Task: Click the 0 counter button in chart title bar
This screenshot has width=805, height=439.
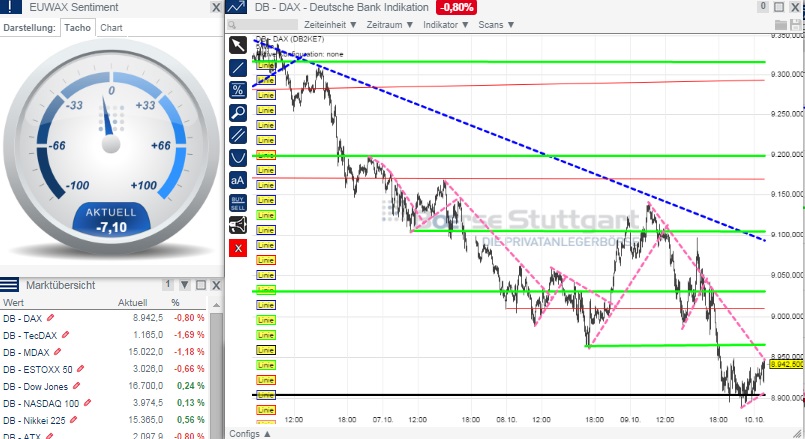Action: tap(763, 7)
